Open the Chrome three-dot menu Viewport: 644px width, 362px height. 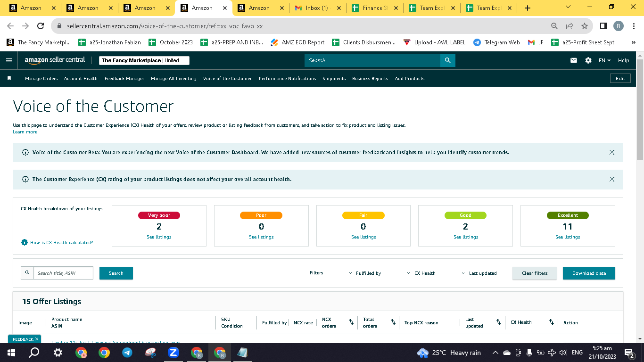[634, 26]
